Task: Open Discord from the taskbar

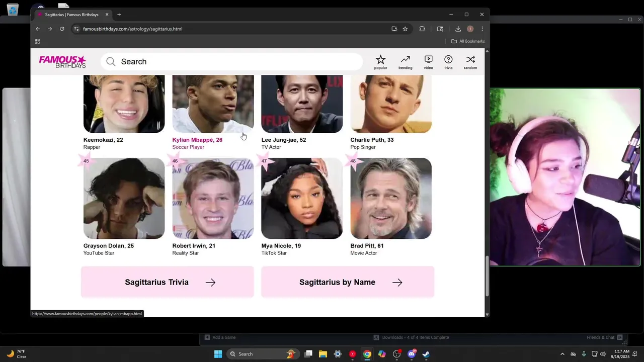Action: 412,354
